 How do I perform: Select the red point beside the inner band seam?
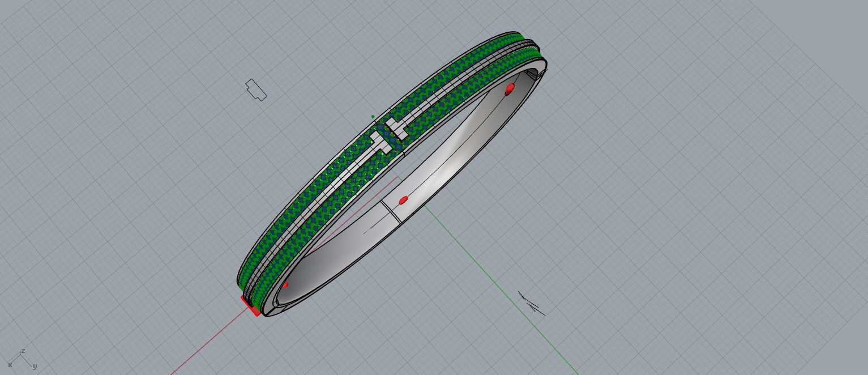[403, 200]
